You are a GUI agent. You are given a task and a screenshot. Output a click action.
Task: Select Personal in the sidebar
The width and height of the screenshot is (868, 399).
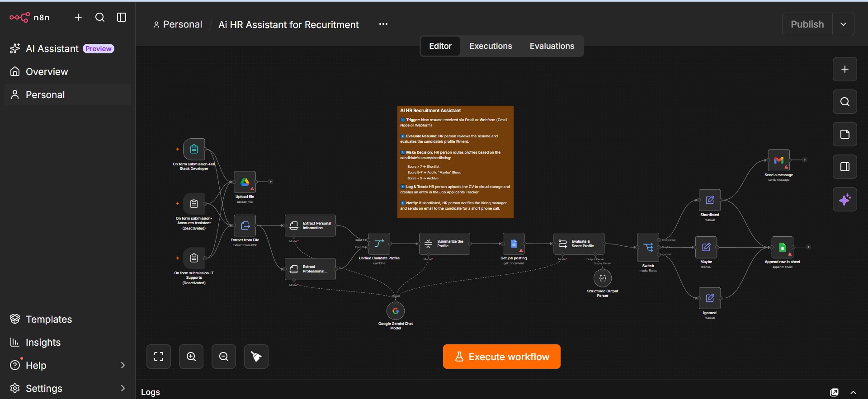click(68, 94)
